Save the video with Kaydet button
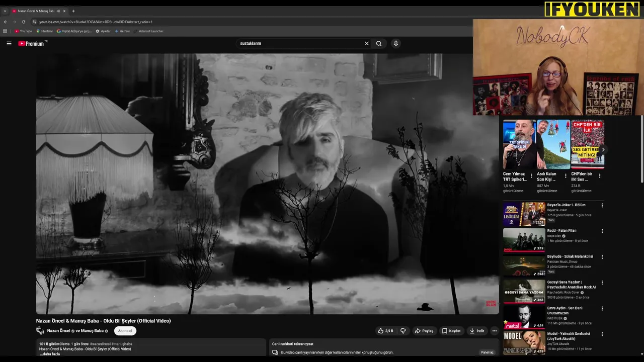Image resolution: width=644 pixels, height=362 pixels. click(x=451, y=331)
